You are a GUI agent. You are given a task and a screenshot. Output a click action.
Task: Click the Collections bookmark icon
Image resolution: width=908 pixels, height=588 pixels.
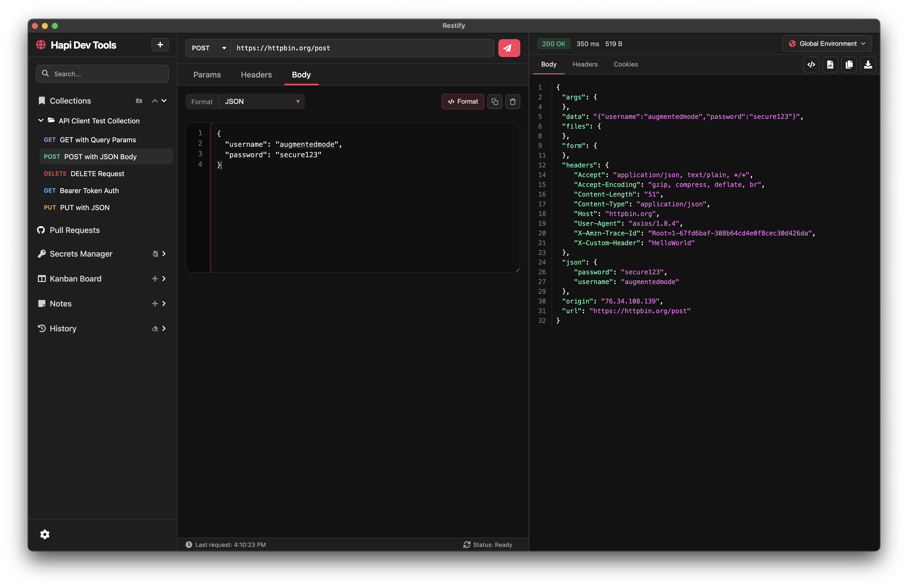pyautogui.click(x=42, y=101)
